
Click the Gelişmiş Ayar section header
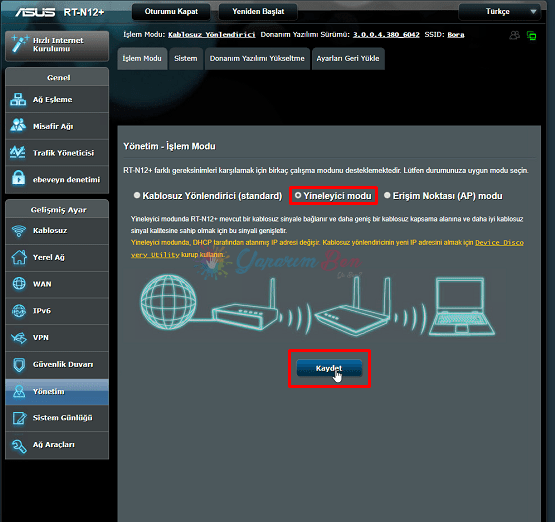57,210
